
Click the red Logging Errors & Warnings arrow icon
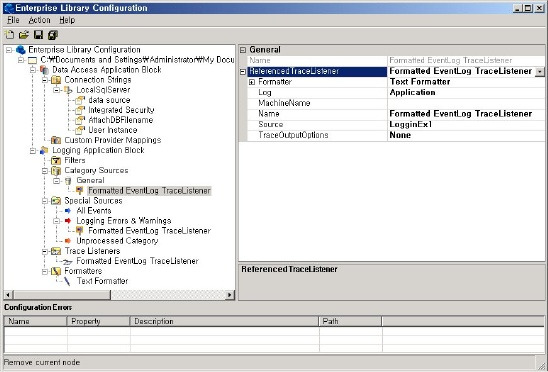point(68,221)
